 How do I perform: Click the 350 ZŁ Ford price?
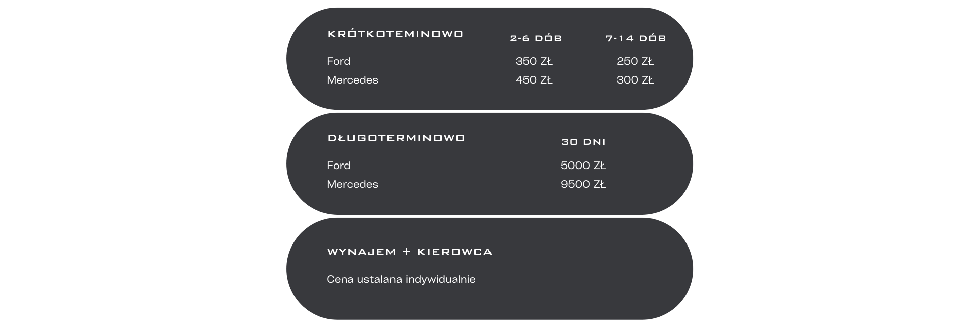click(534, 61)
